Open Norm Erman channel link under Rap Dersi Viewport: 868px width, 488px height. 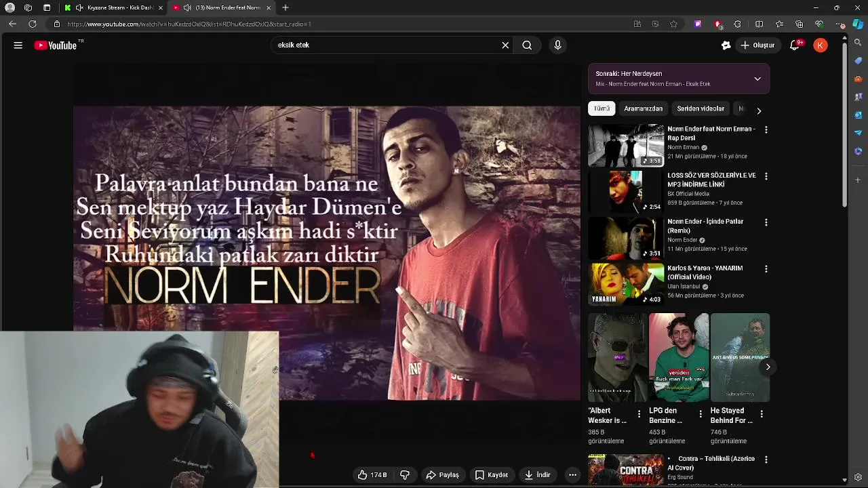pos(683,147)
